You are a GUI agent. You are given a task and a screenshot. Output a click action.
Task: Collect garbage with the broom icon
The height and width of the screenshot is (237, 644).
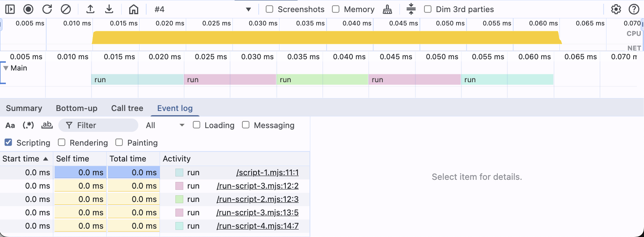coord(387,9)
